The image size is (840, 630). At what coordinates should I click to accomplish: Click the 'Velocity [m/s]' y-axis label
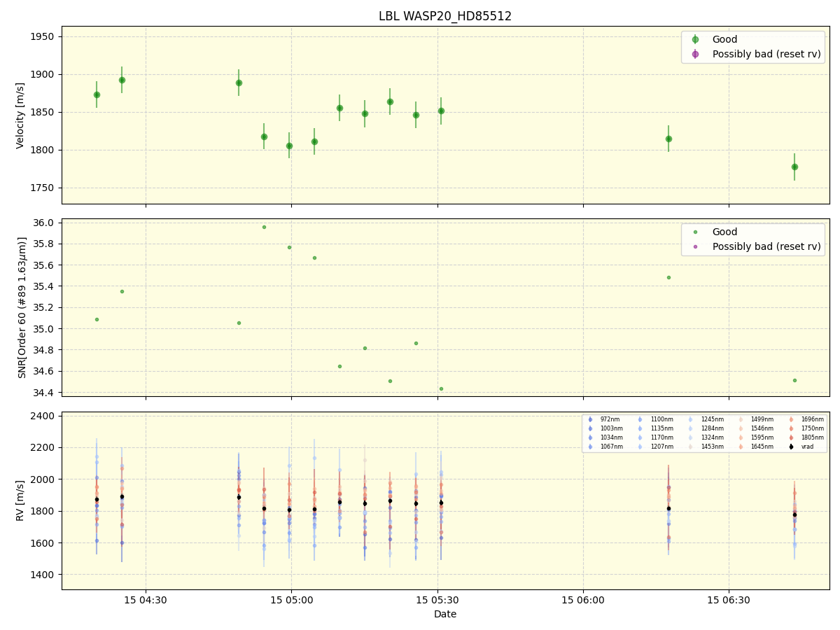20,115
